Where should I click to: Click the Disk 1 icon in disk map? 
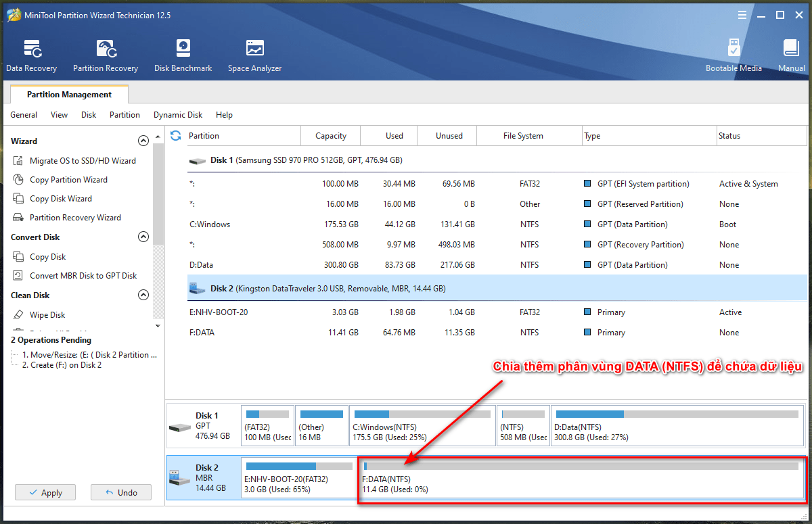(x=180, y=427)
